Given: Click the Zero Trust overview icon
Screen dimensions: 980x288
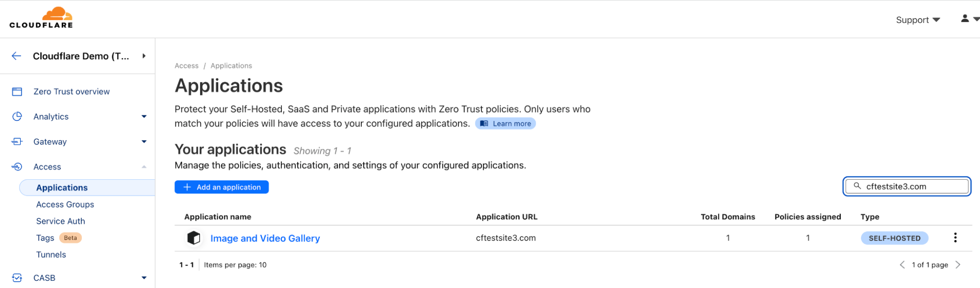Looking at the screenshot, I should click(x=17, y=92).
